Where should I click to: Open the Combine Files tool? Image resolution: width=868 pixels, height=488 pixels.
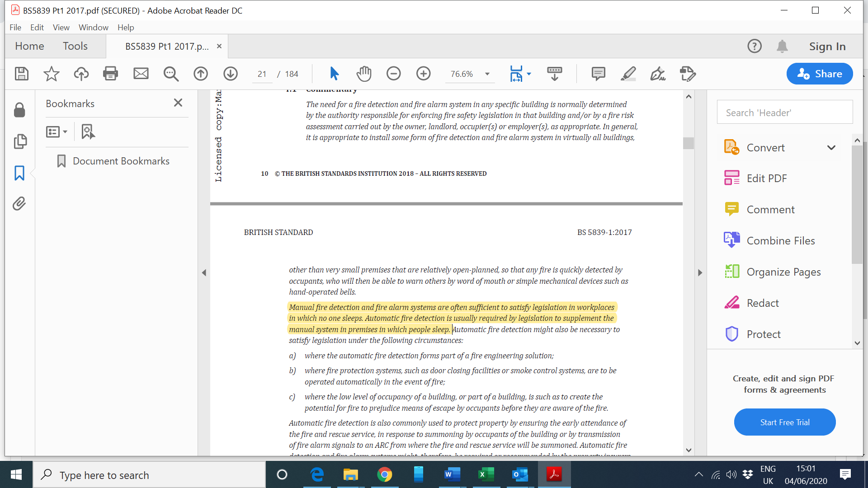pos(781,241)
